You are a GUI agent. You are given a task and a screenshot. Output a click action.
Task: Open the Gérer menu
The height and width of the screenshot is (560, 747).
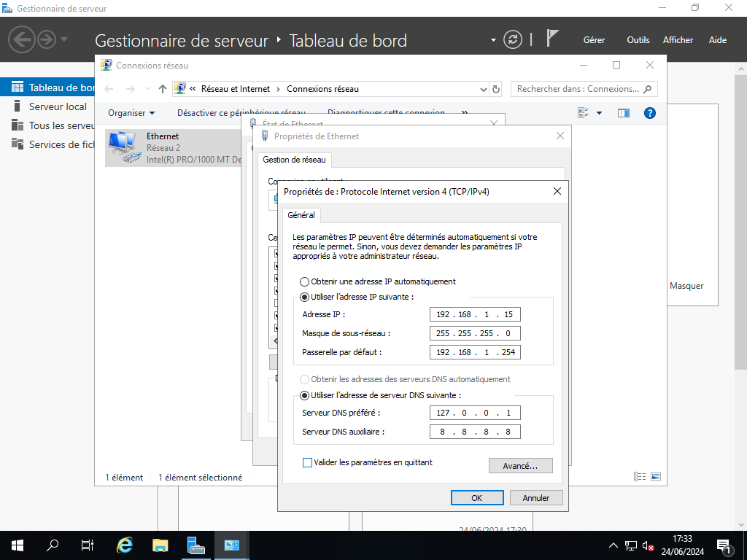(x=594, y=40)
